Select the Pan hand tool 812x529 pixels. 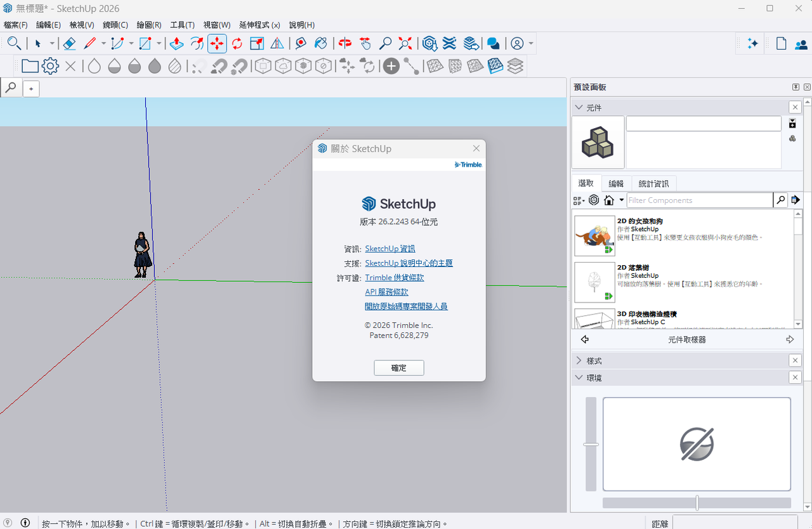[x=365, y=44]
